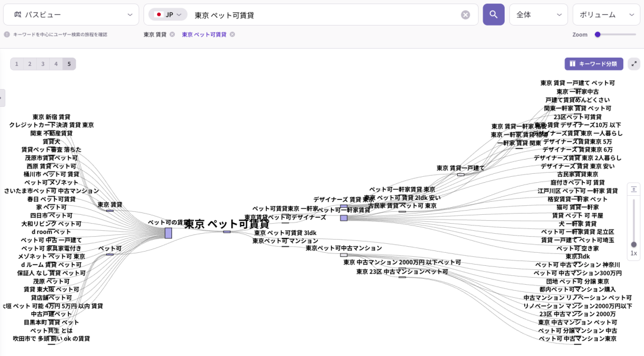
Task: Click the info icon below view selector
Action: pos(7,34)
